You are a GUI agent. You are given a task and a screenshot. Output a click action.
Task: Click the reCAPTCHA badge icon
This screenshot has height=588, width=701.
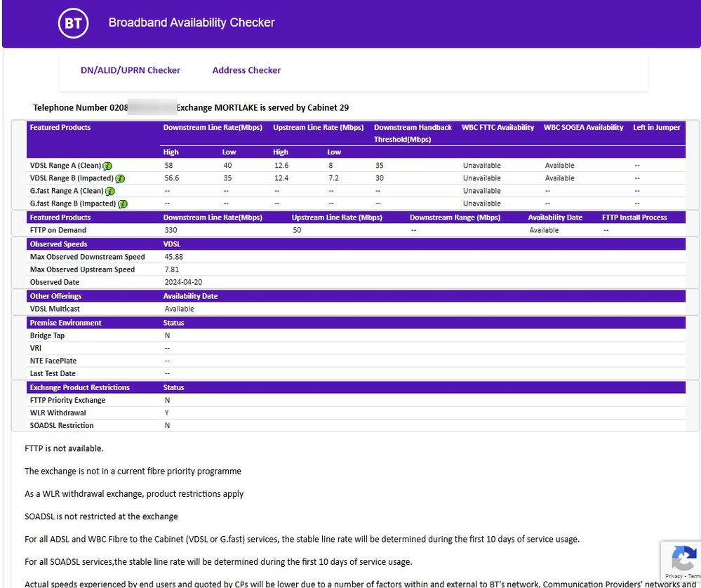(x=683, y=559)
